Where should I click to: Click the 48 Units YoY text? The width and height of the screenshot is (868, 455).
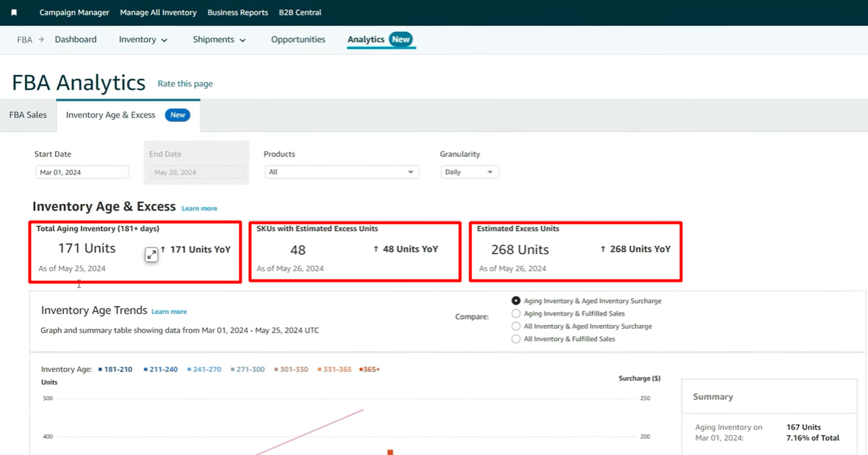coord(411,249)
